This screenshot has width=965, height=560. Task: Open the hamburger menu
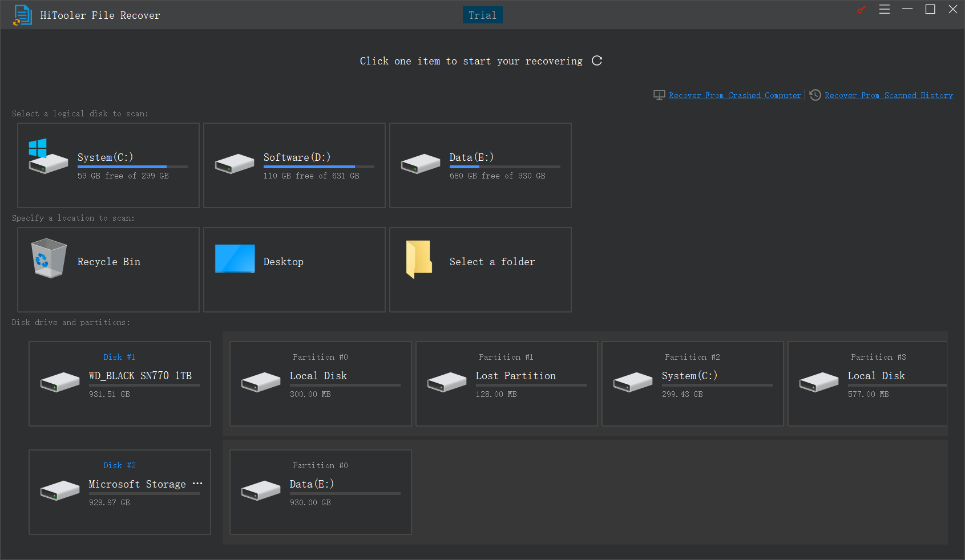(x=884, y=9)
